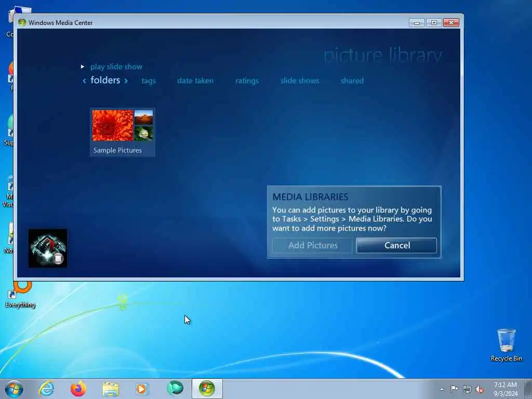Viewport: 532px width, 399px height.
Task: Stop playback using the stop overlay icon
Action: [x=58, y=259]
